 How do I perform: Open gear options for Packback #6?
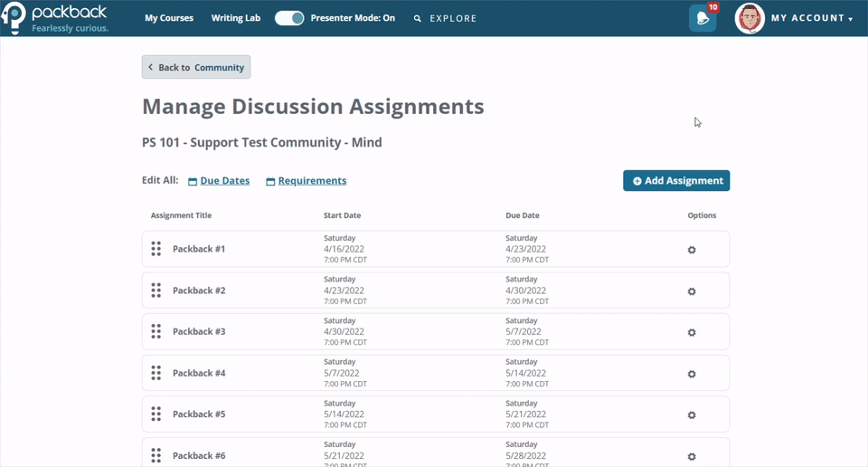click(692, 456)
